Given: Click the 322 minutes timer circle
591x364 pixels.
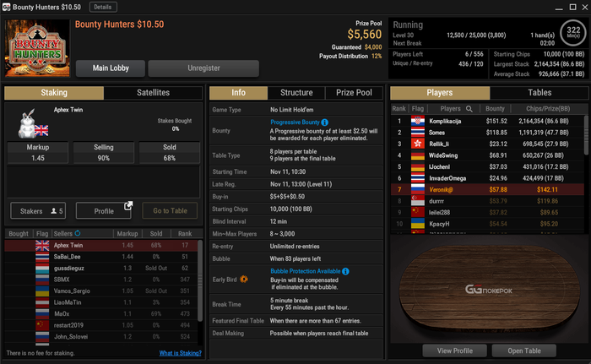Looking at the screenshot, I should 573,32.
